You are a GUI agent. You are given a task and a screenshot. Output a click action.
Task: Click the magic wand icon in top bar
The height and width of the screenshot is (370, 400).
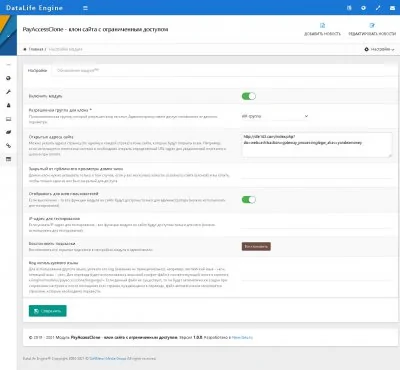tap(378, 8)
